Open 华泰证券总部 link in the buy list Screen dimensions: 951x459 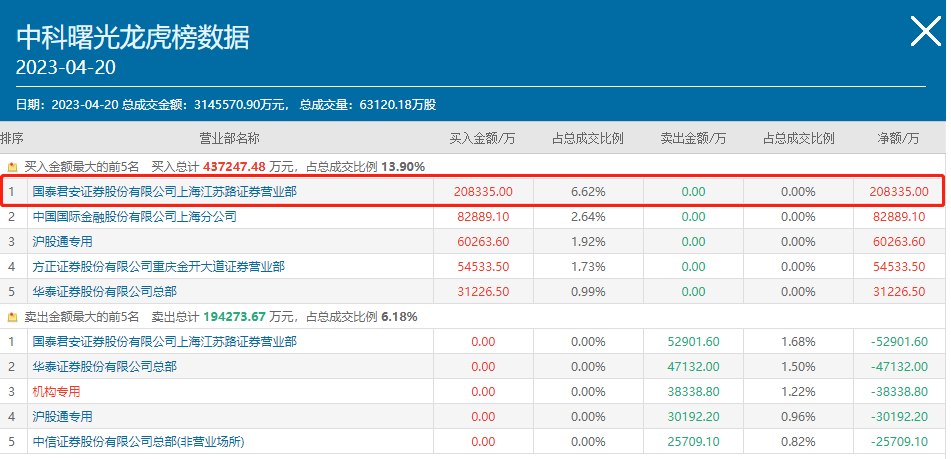[x=104, y=291]
